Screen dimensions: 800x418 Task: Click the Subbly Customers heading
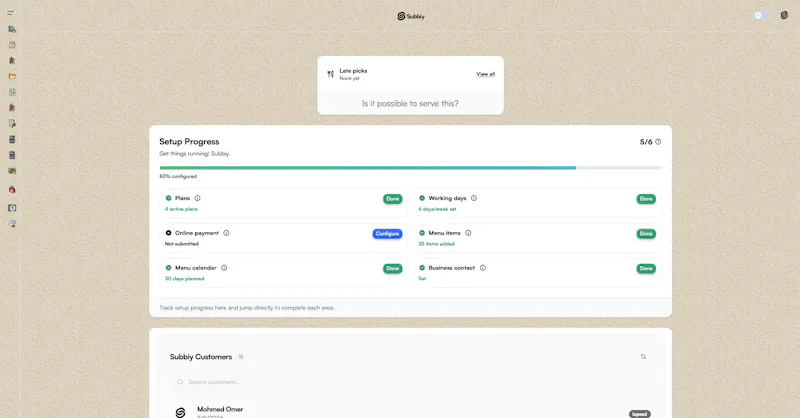pos(201,357)
